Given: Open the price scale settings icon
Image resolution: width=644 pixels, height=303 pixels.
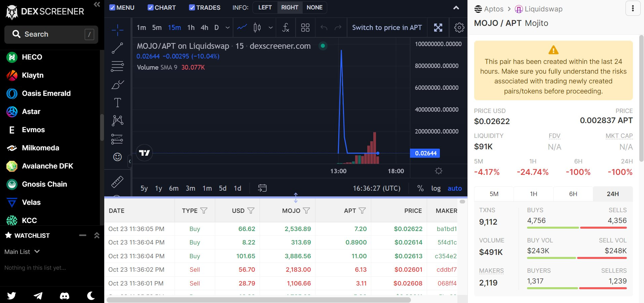Looking at the screenshot, I should [x=439, y=171].
